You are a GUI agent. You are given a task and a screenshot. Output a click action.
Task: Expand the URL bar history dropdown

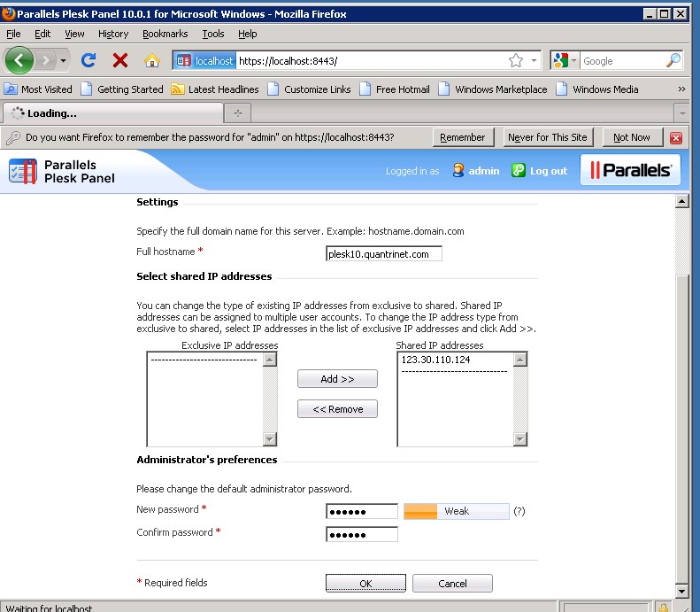[x=535, y=61]
